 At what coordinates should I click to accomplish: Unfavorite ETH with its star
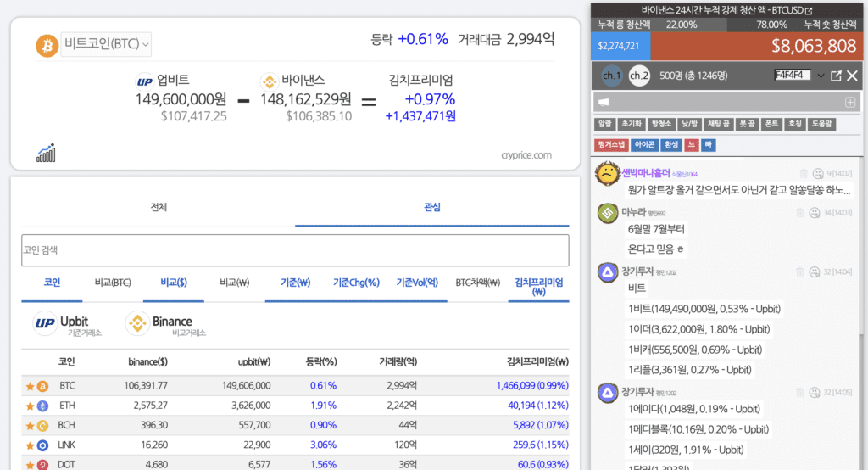pos(30,406)
